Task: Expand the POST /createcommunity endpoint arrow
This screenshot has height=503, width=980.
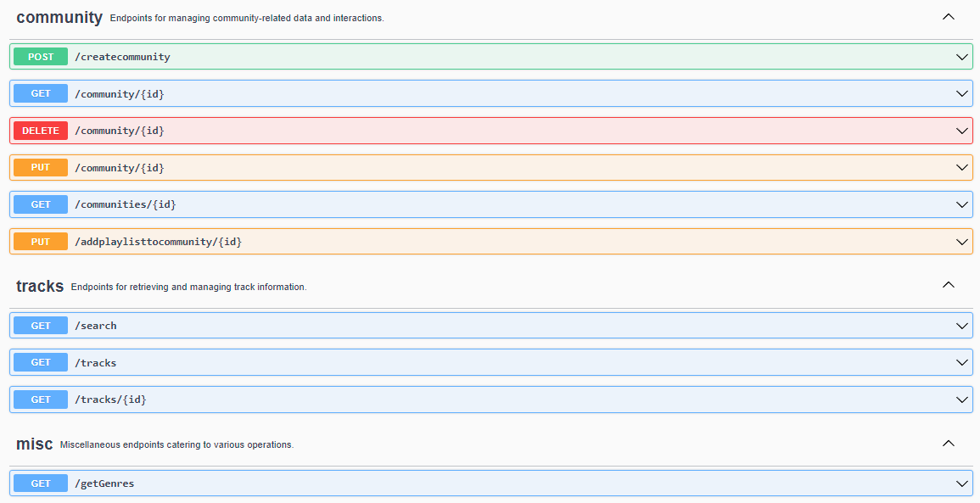Action: tap(962, 57)
